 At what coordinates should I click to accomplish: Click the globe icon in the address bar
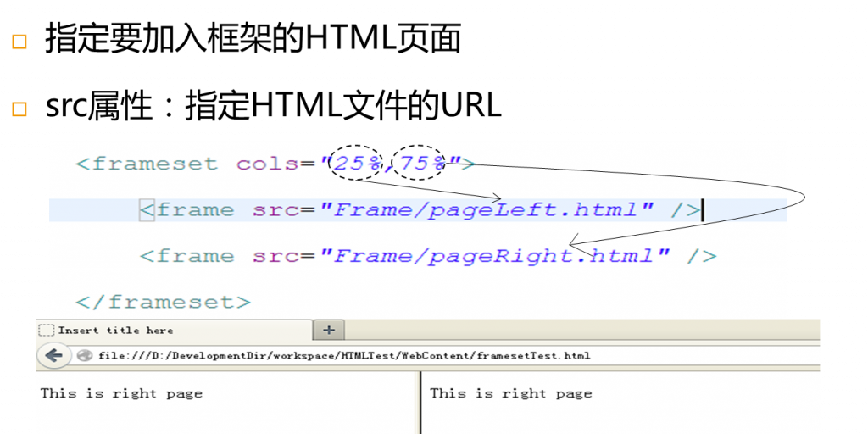[x=85, y=355]
